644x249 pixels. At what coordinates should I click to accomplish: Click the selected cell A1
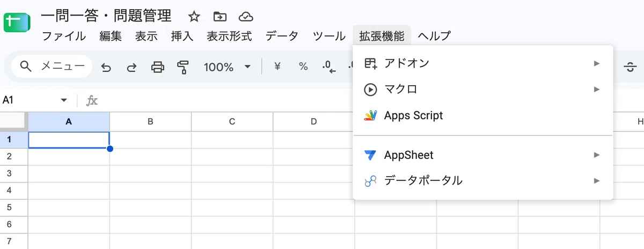click(x=69, y=140)
